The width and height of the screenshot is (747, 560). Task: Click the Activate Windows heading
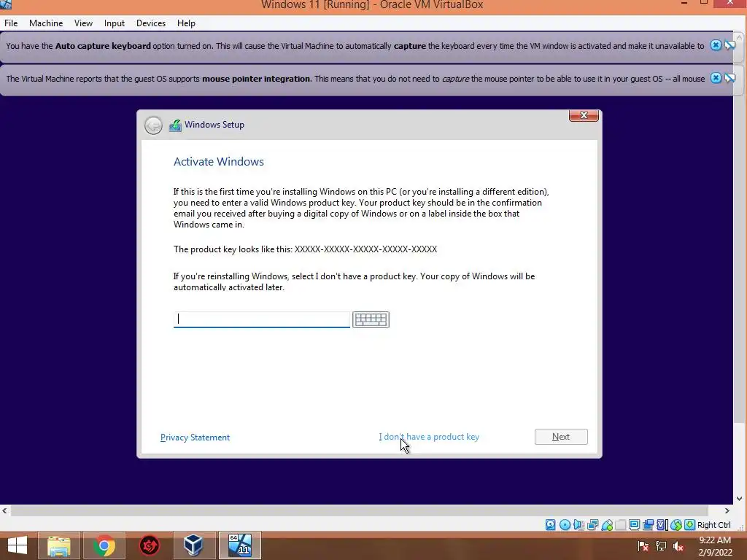point(219,161)
